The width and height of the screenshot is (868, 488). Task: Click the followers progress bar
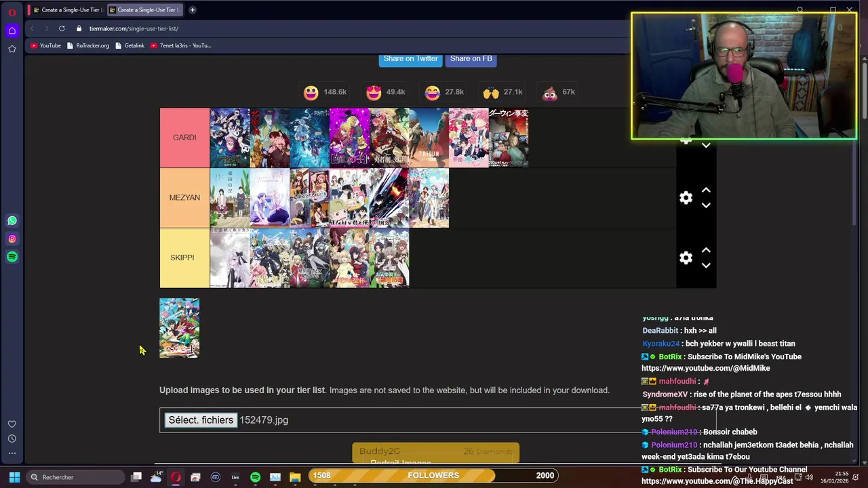tap(434, 476)
